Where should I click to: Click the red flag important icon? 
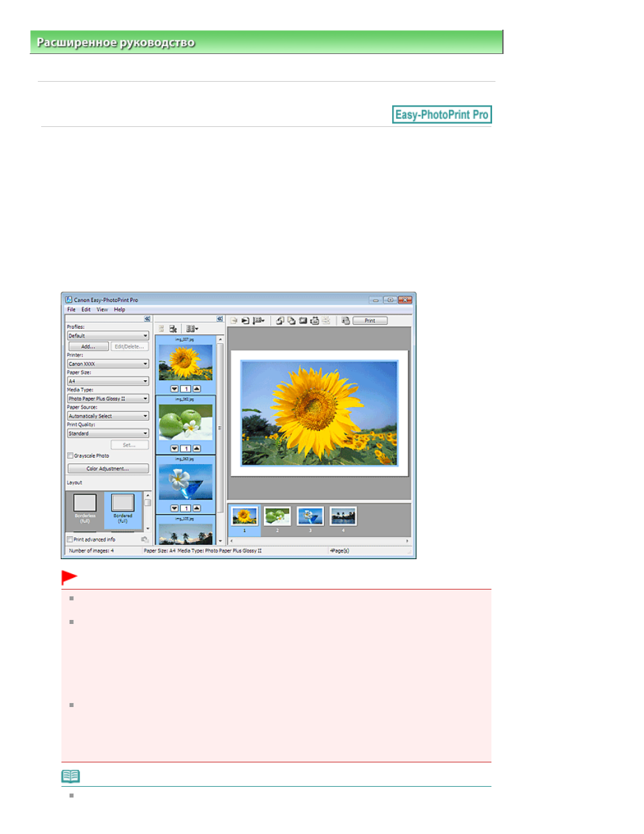[x=70, y=577]
